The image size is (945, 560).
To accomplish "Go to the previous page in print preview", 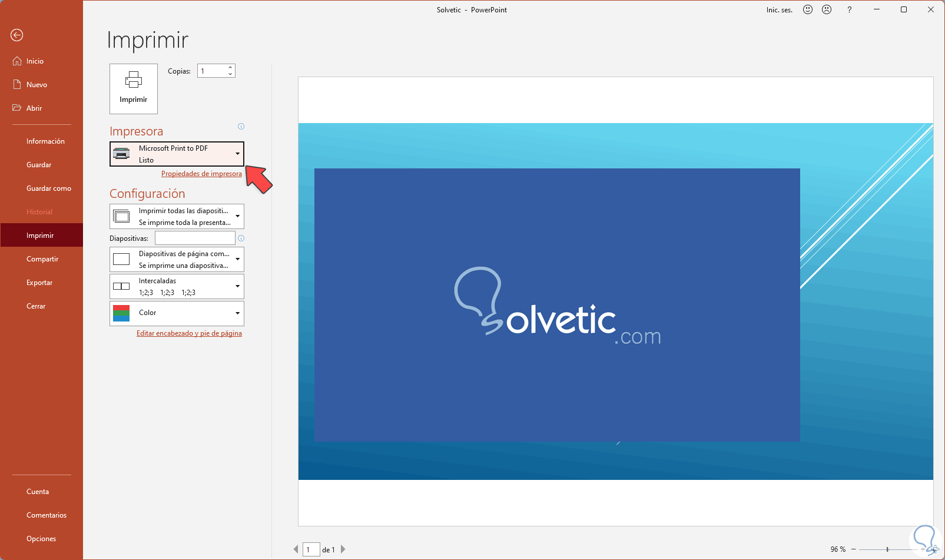I will (296, 549).
